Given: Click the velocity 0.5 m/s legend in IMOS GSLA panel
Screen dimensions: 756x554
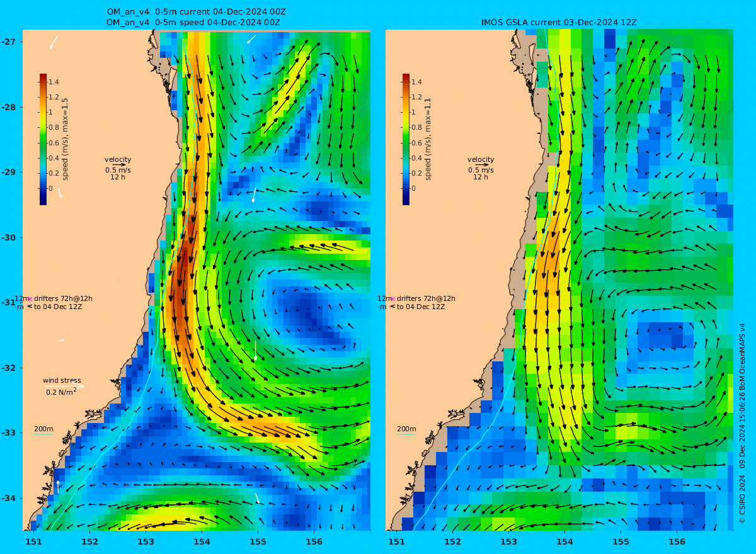Looking at the screenshot, I should pyautogui.click(x=481, y=168).
